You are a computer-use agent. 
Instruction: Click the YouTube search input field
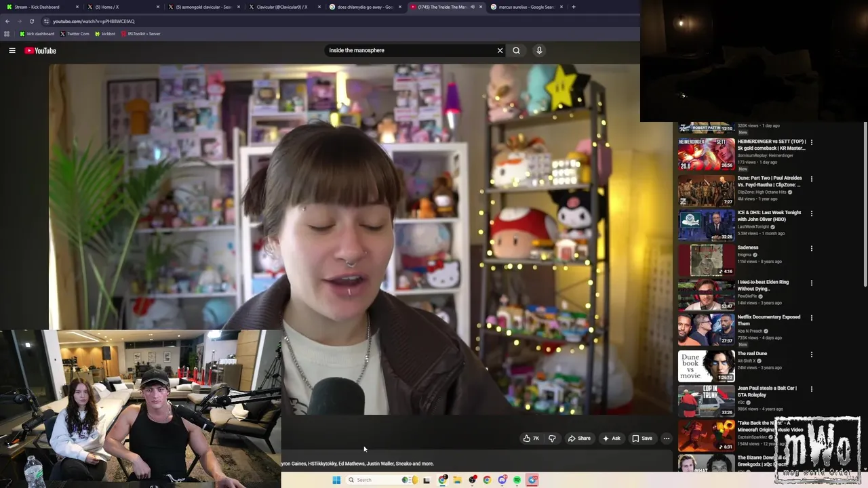[410, 50]
